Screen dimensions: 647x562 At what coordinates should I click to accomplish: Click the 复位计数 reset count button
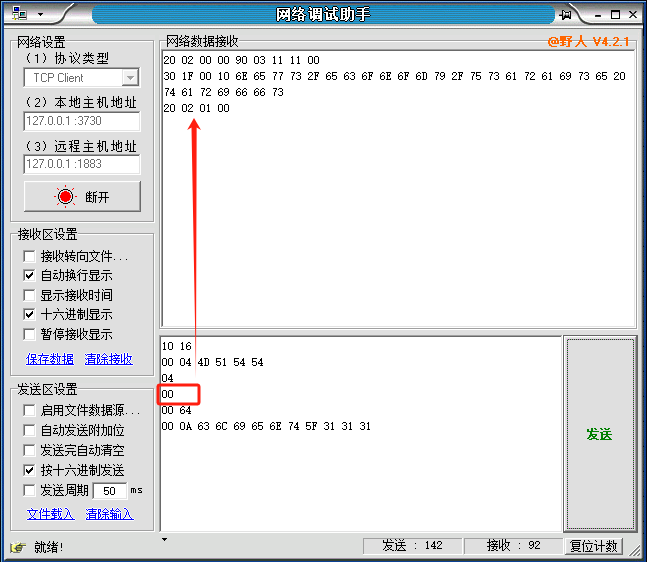[593, 546]
